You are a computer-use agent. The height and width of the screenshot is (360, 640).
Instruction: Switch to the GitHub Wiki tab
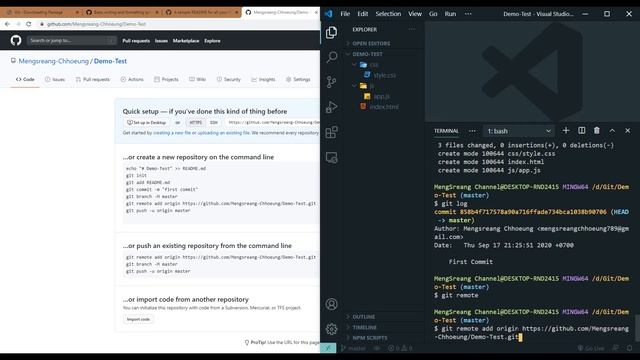[x=197, y=79]
